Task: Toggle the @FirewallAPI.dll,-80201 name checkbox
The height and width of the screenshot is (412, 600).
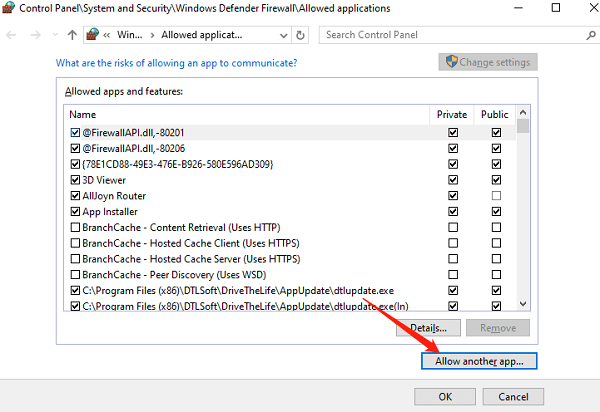Action: tap(75, 133)
